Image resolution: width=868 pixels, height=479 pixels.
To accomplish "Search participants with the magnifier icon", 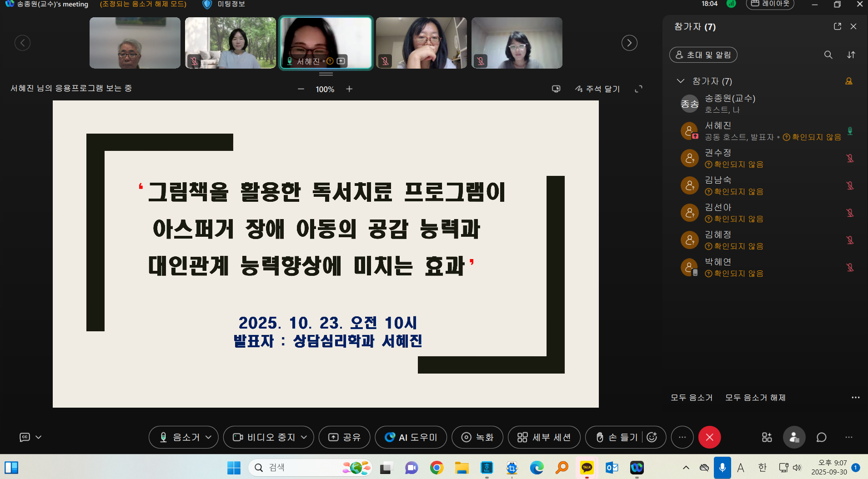I will [x=828, y=55].
